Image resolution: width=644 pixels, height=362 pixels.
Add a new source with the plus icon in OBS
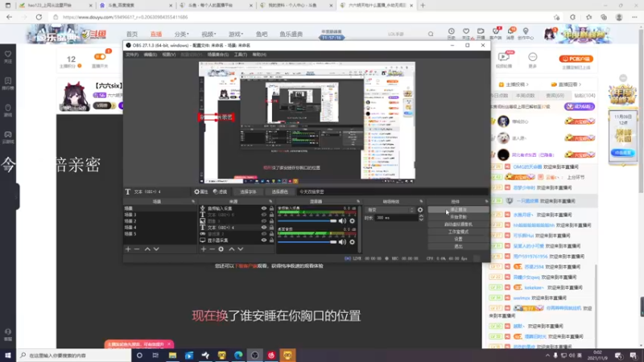(x=204, y=249)
